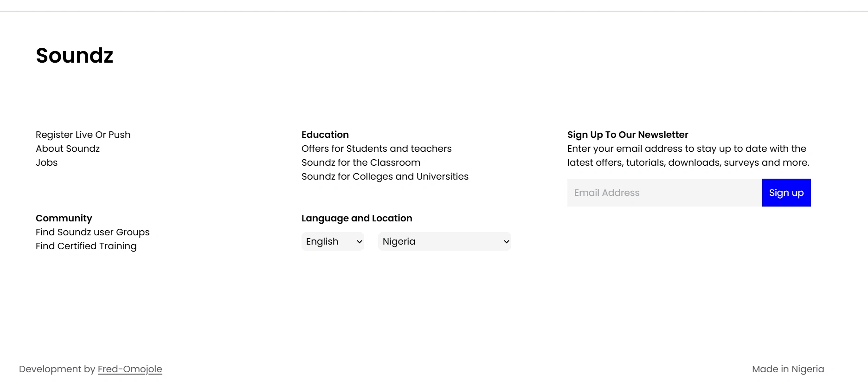The image size is (868, 382).
Task: Click the Community section heading
Action: (x=64, y=218)
